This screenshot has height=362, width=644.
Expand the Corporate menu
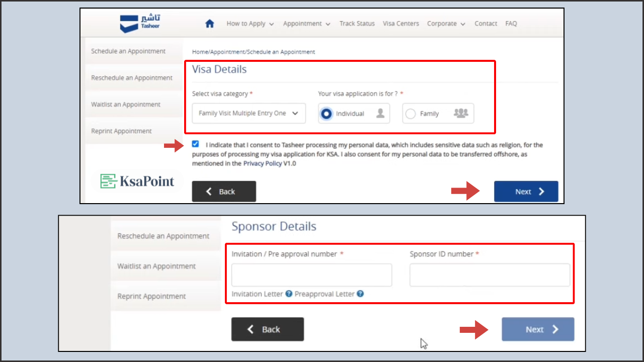tap(446, 24)
